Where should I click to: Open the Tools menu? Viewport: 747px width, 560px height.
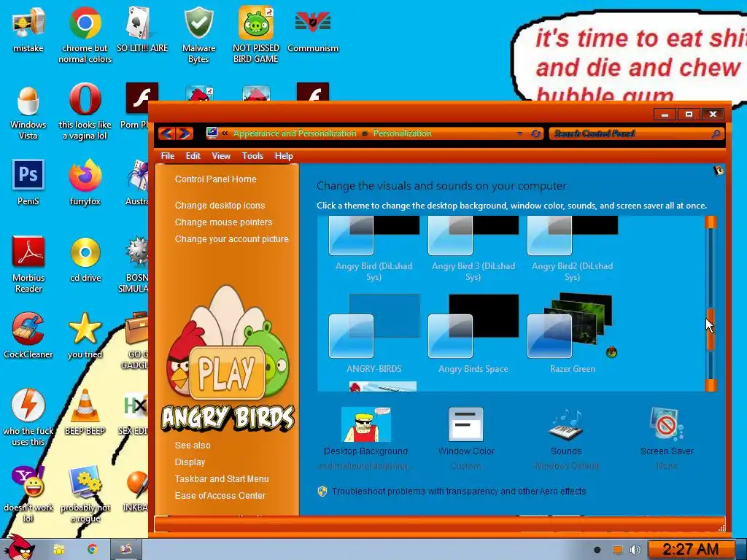tap(252, 156)
